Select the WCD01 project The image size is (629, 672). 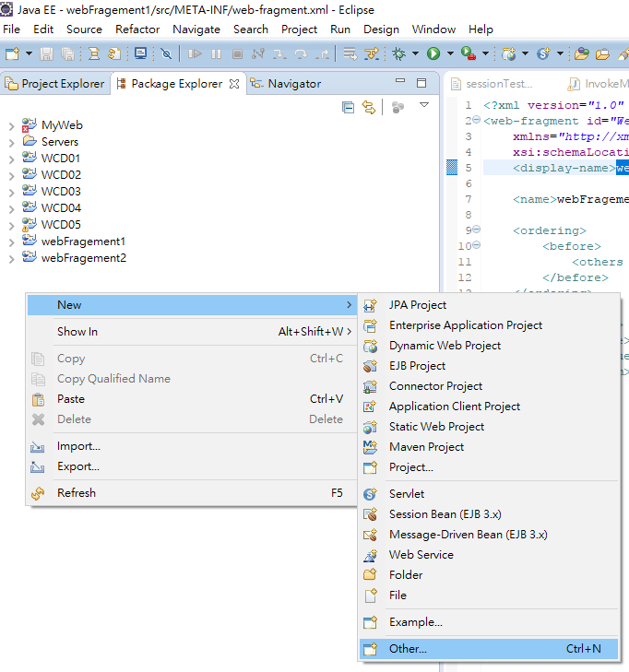click(61, 159)
